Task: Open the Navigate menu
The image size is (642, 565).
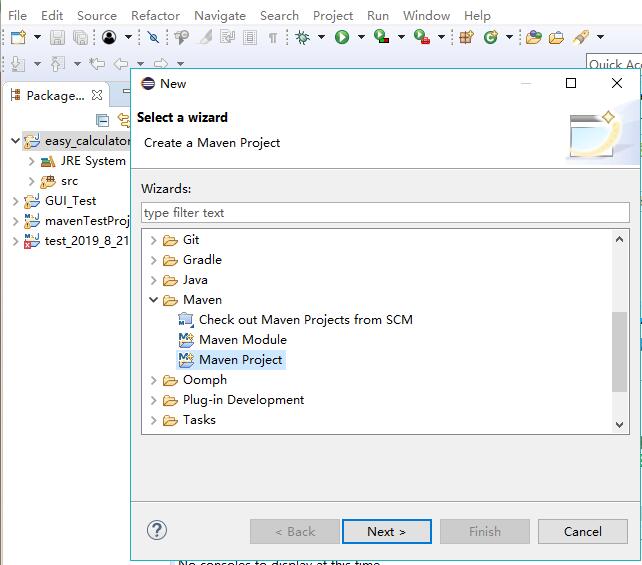Action: coord(220,16)
